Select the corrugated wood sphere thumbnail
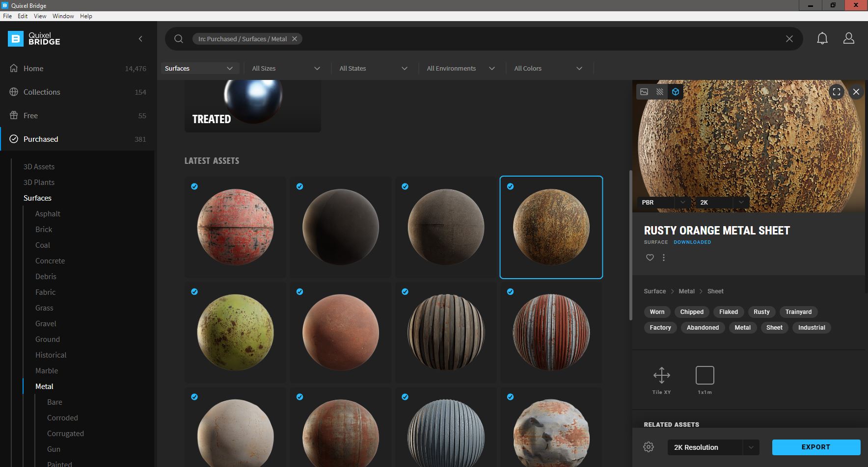This screenshot has width=868, height=467. 446,332
